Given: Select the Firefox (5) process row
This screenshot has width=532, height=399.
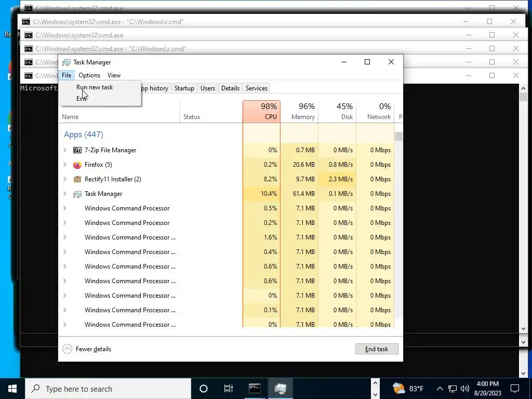Looking at the screenshot, I should 227,165.
